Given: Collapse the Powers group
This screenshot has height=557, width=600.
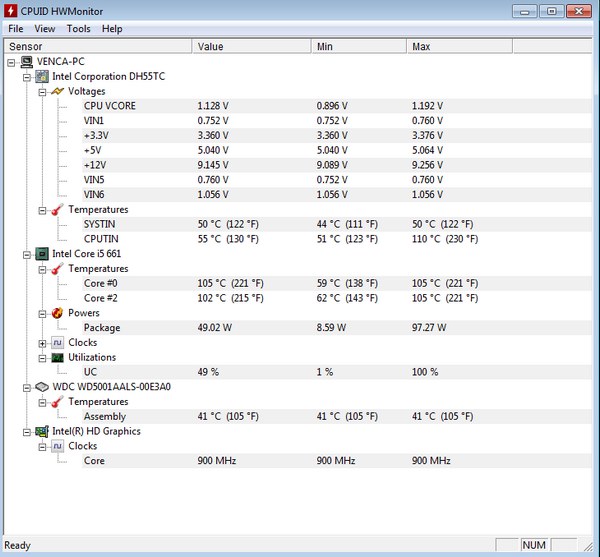Looking at the screenshot, I should coord(42,314).
